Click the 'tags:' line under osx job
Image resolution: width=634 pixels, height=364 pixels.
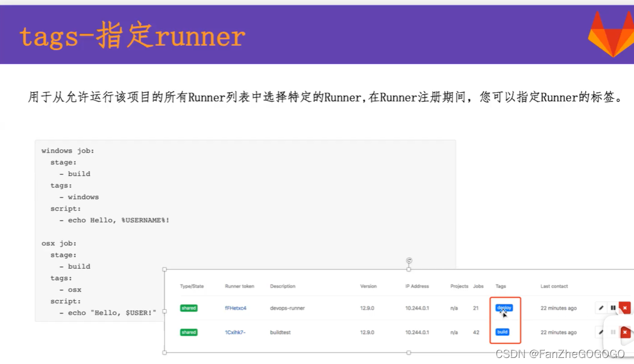click(61, 278)
